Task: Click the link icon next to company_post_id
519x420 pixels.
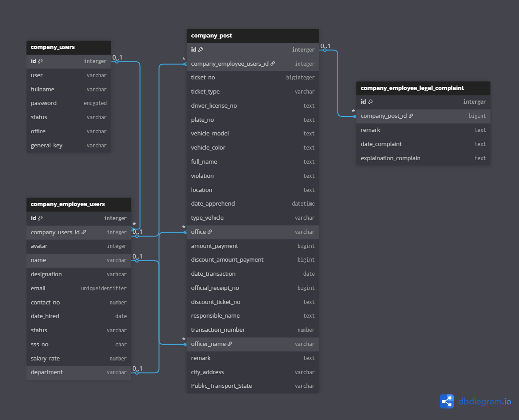Action: [411, 116]
